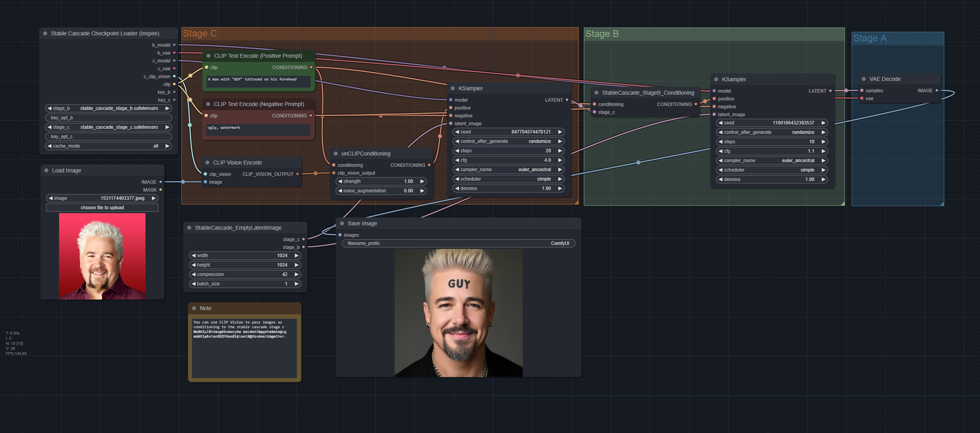Click the filename_prefix ComfyUI field
This screenshot has width=980, height=433.
458,243
